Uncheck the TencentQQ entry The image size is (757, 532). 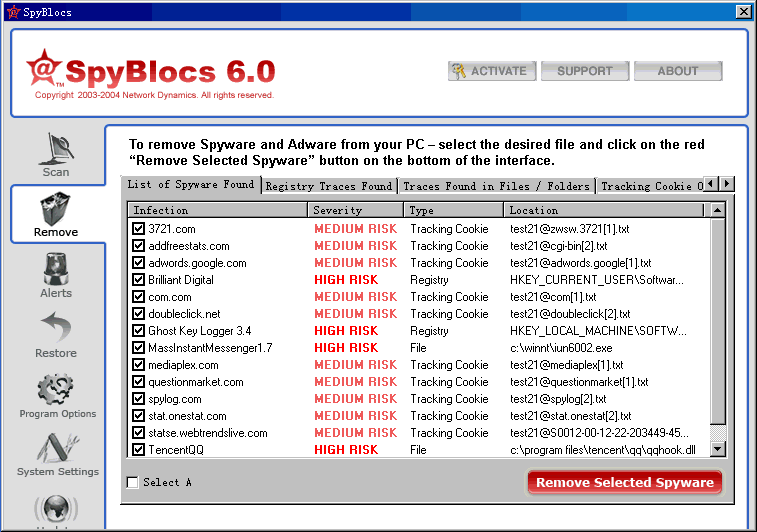pyautogui.click(x=139, y=449)
